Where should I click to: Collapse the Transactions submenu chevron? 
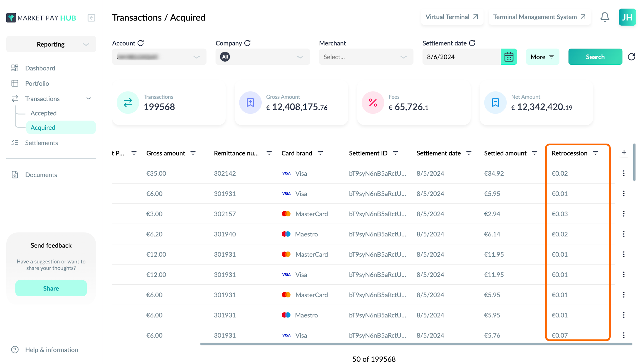pyautogui.click(x=89, y=99)
